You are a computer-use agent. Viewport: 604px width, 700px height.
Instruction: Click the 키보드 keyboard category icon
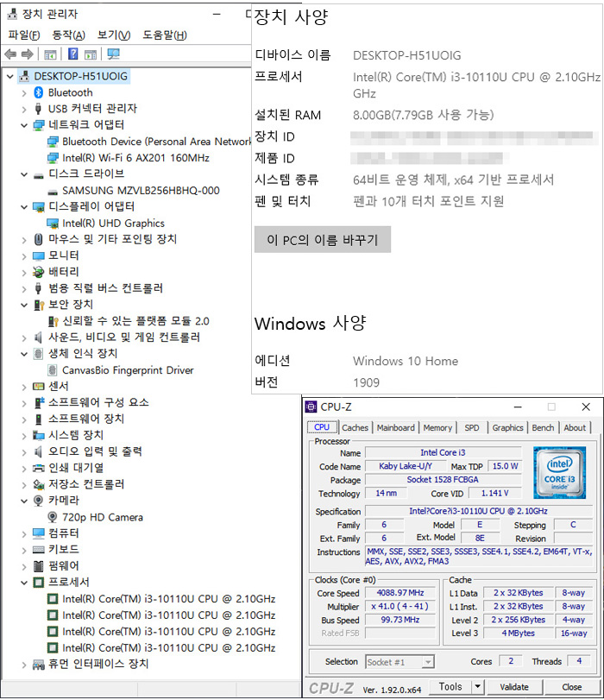[x=38, y=550]
